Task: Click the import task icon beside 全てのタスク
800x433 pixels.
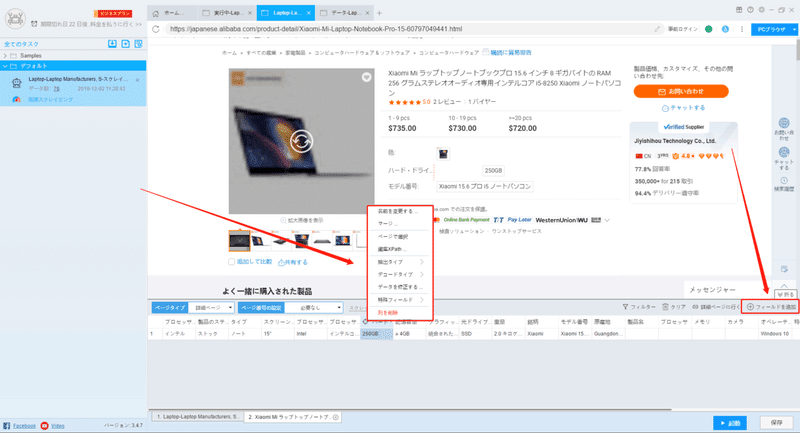Action: (x=112, y=44)
